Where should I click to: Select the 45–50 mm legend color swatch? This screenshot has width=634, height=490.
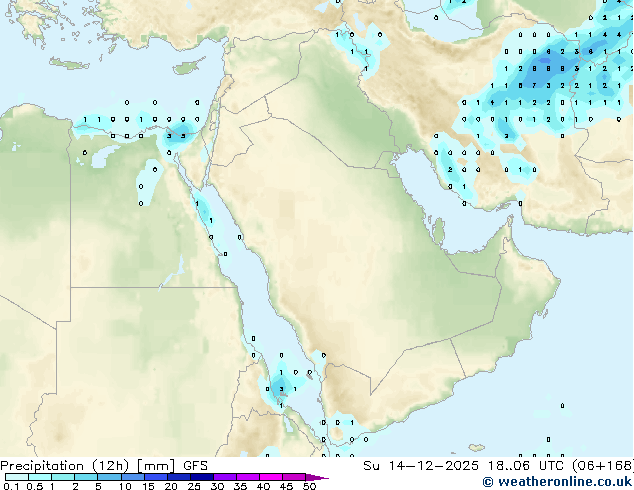click(x=294, y=477)
